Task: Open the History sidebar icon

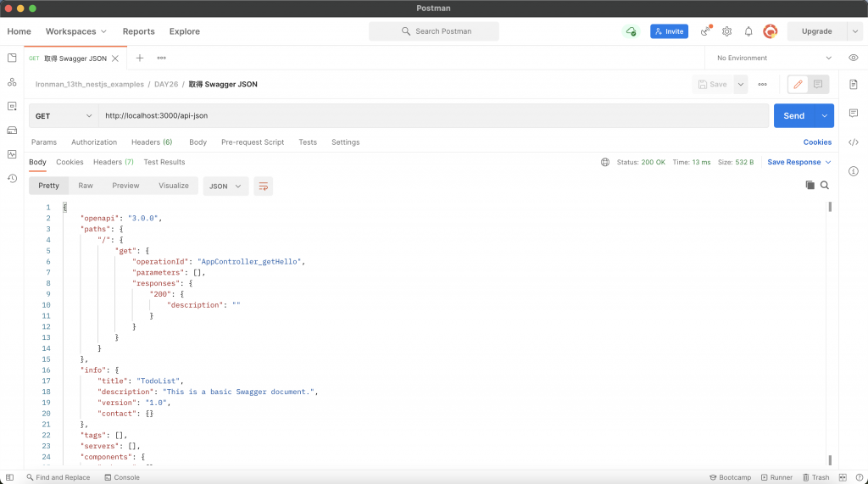Action: point(12,178)
